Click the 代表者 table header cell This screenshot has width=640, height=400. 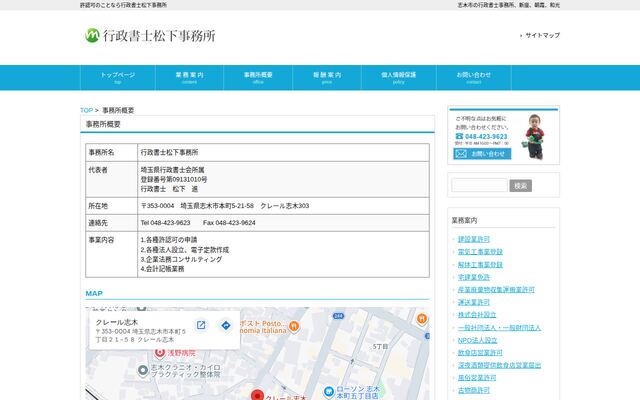pyautogui.click(x=111, y=180)
